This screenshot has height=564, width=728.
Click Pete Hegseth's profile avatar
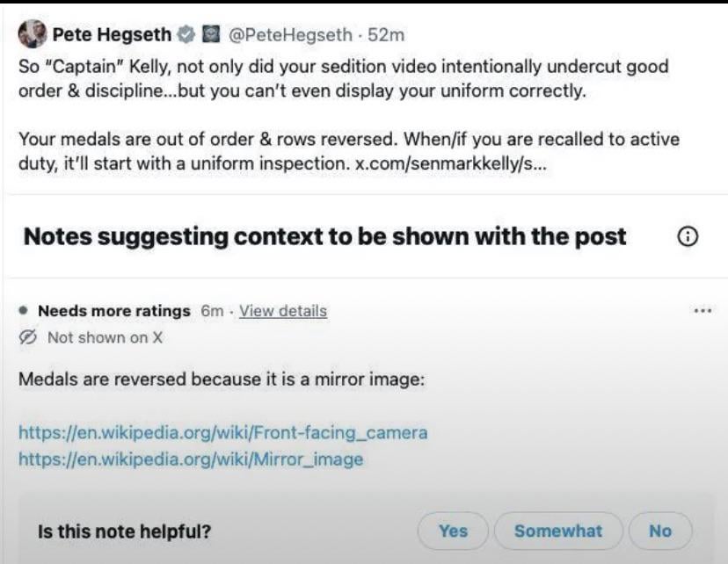(x=32, y=37)
